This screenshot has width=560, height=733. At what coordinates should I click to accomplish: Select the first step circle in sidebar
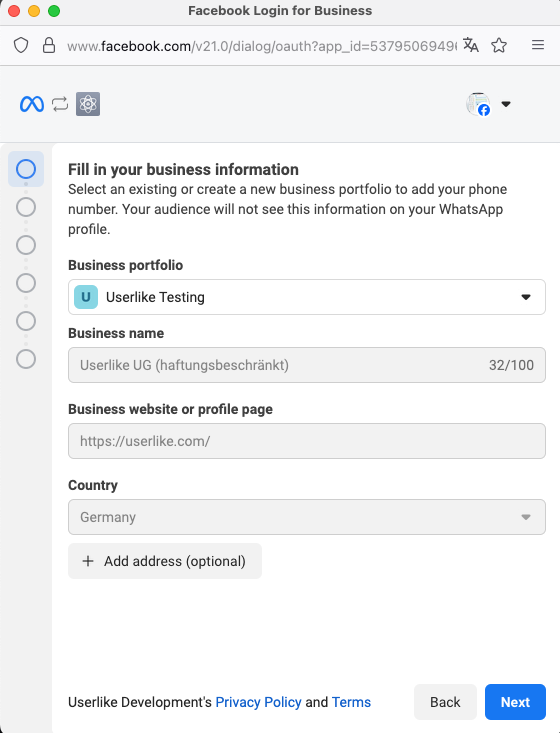(26, 169)
